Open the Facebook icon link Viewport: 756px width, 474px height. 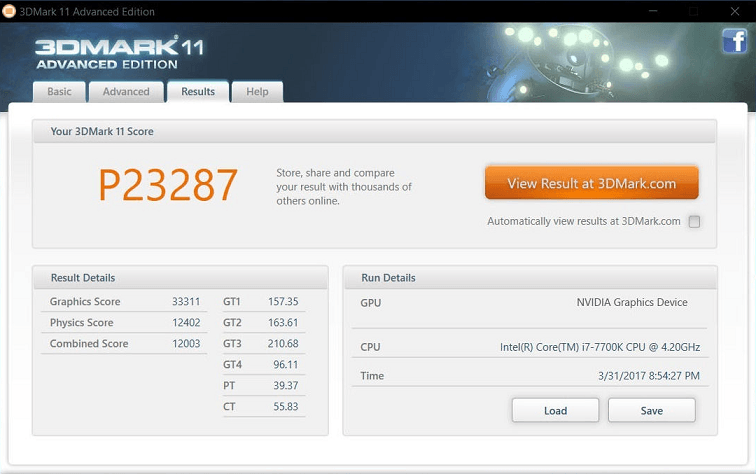pyautogui.click(x=734, y=41)
